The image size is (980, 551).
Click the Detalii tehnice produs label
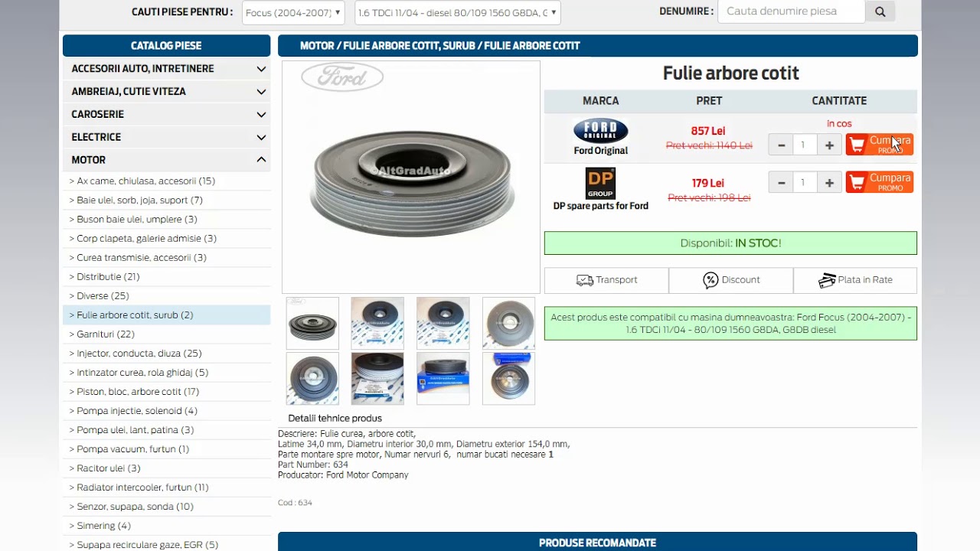pyautogui.click(x=335, y=419)
